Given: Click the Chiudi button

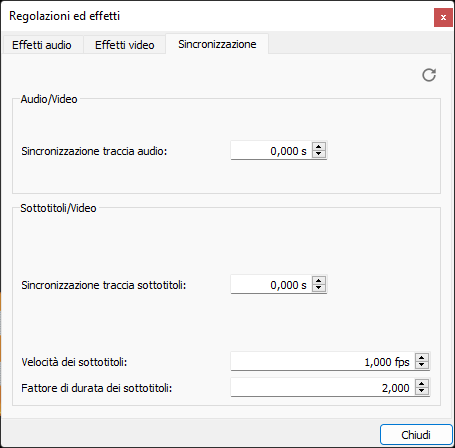Looking at the screenshot, I should click(416, 435).
